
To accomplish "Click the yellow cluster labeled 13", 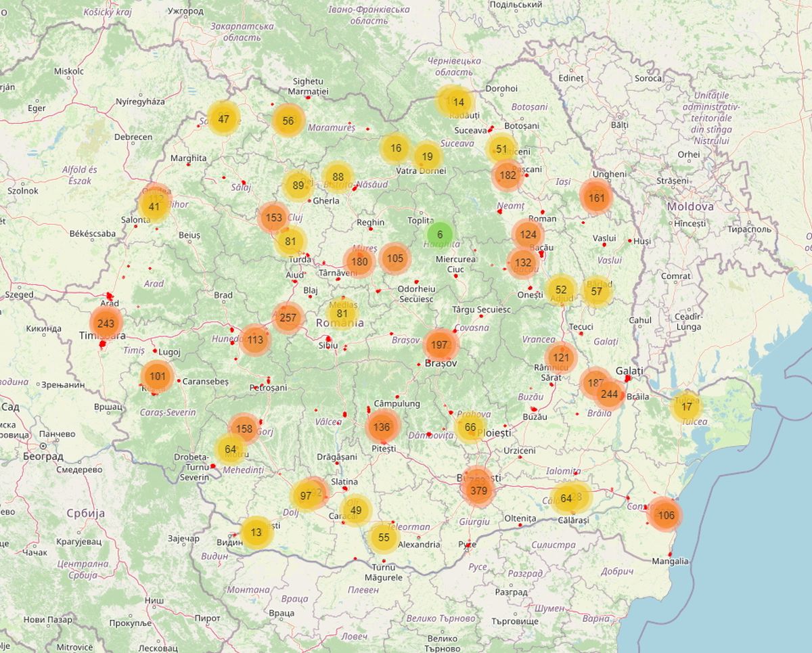I will click(256, 533).
